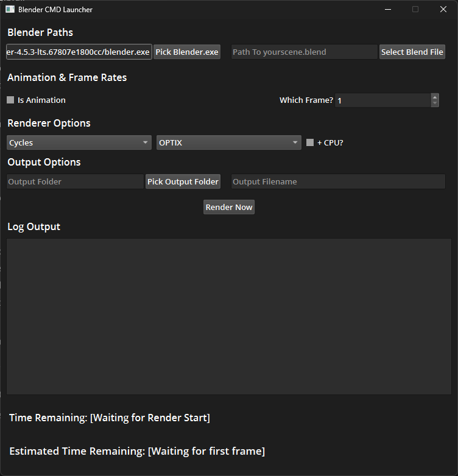Open the OPTIX device dropdown
The width and height of the screenshot is (458, 476).
tap(229, 142)
